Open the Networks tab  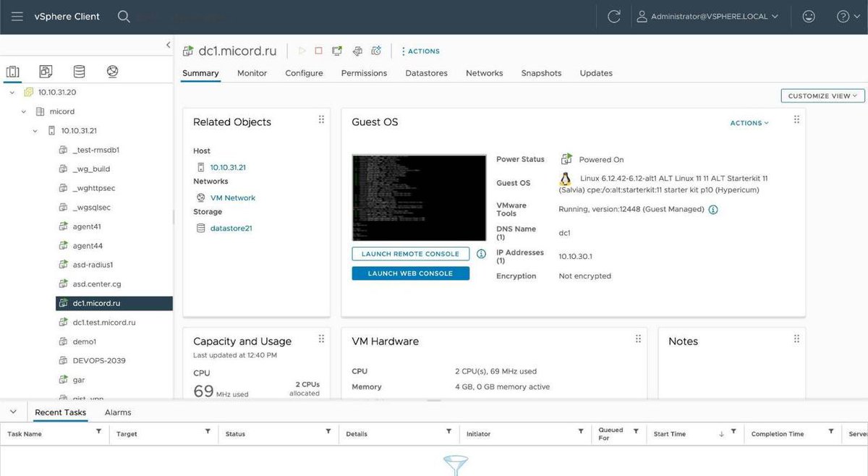click(484, 73)
